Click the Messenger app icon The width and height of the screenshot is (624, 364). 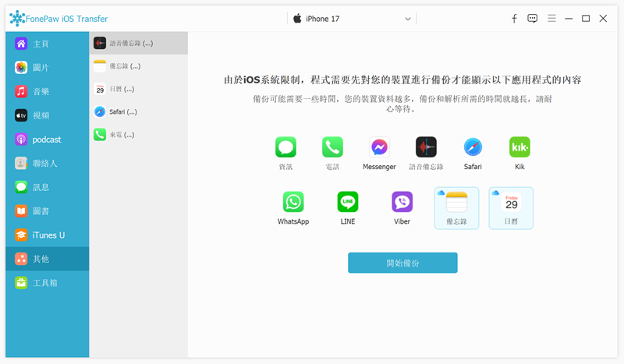[x=379, y=147]
